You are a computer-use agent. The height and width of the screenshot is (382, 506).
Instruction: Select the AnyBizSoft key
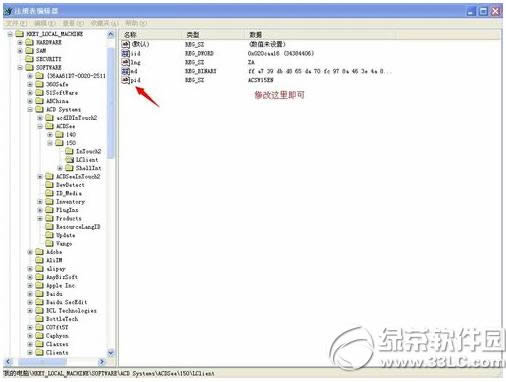[62, 277]
